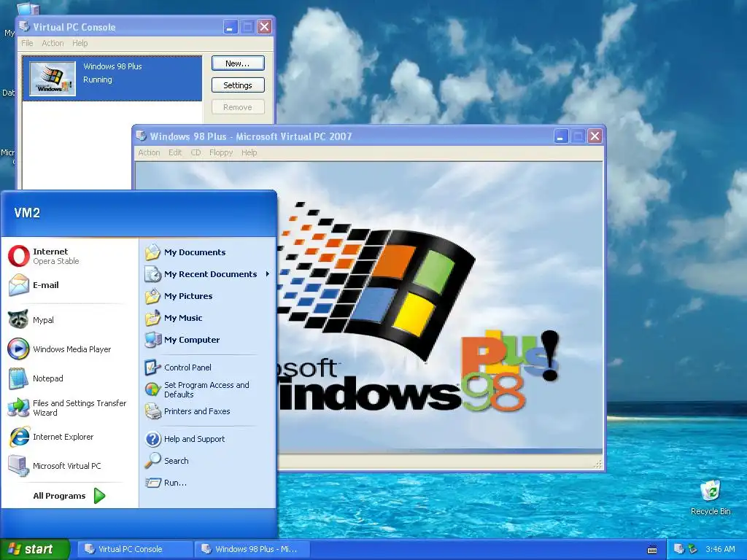The width and height of the screenshot is (747, 560).
Task: Open the Recycle Bin on desktop
Action: coord(711,498)
